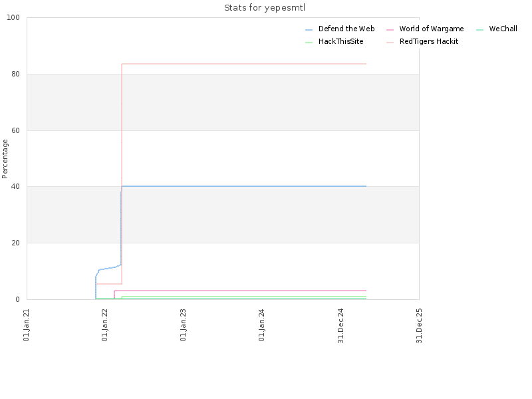Click the 01.Jan.24 x-axis tick label
Image resolution: width=532 pixels, height=399 pixels.
(x=261, y=325)
